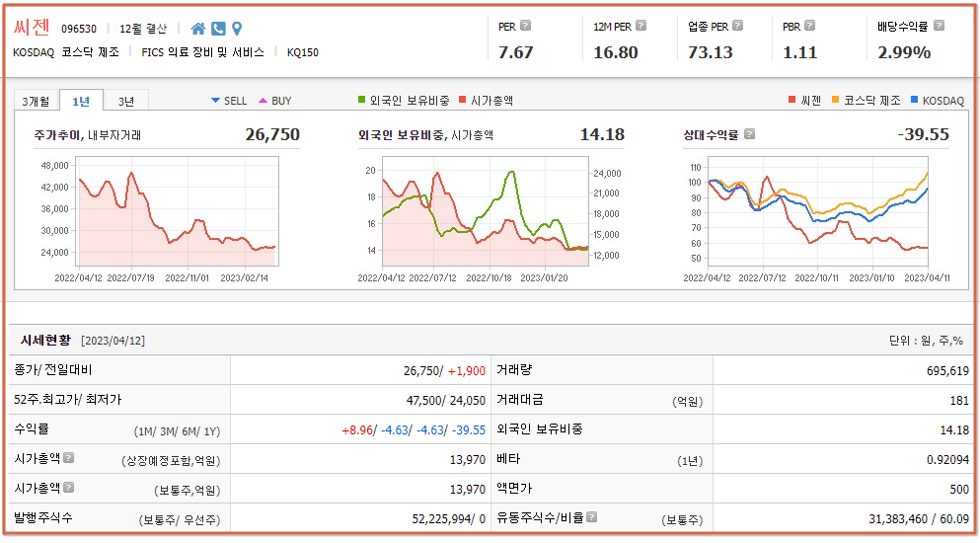Click the dividend yield 2.99%

click(904, 52)
